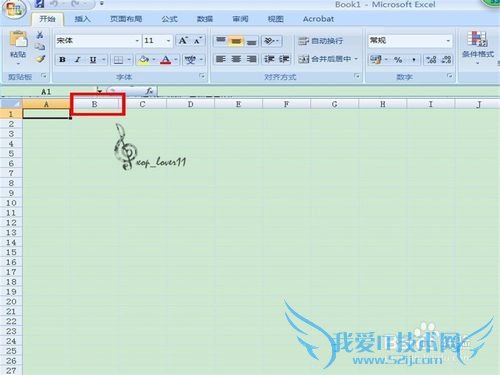Click the red Font Color A icon
This screenshot has width=500, height=375.
166,60
